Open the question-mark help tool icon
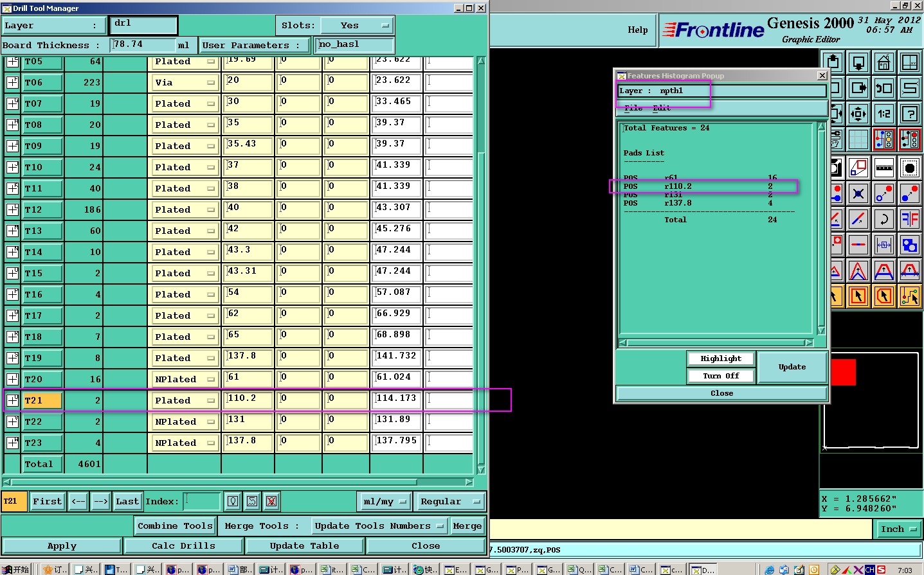924x575 pixels. (910, 114)
